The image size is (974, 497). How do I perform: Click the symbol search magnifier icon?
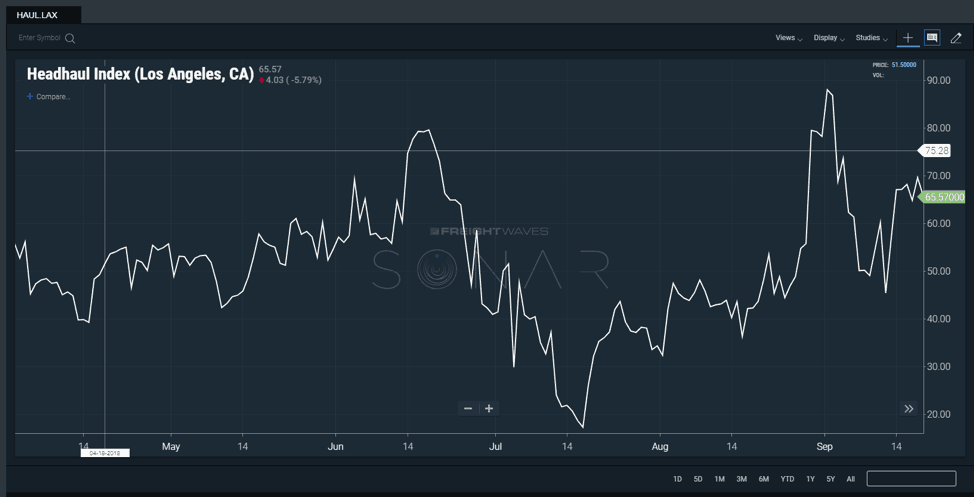(x=70, y=39)
